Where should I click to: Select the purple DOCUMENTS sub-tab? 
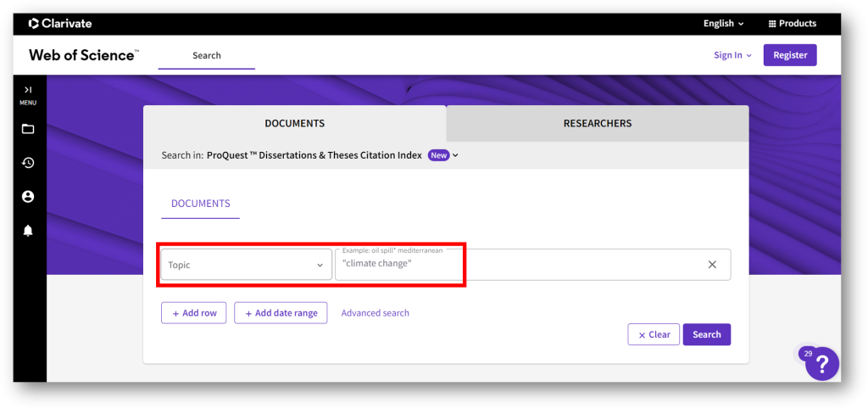(x=200, y=204)
